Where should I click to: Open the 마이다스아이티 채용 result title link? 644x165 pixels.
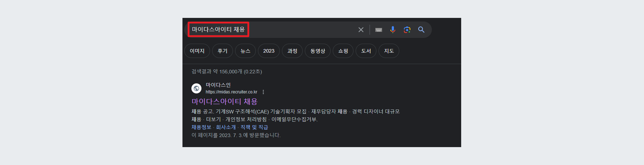point(225,102)
